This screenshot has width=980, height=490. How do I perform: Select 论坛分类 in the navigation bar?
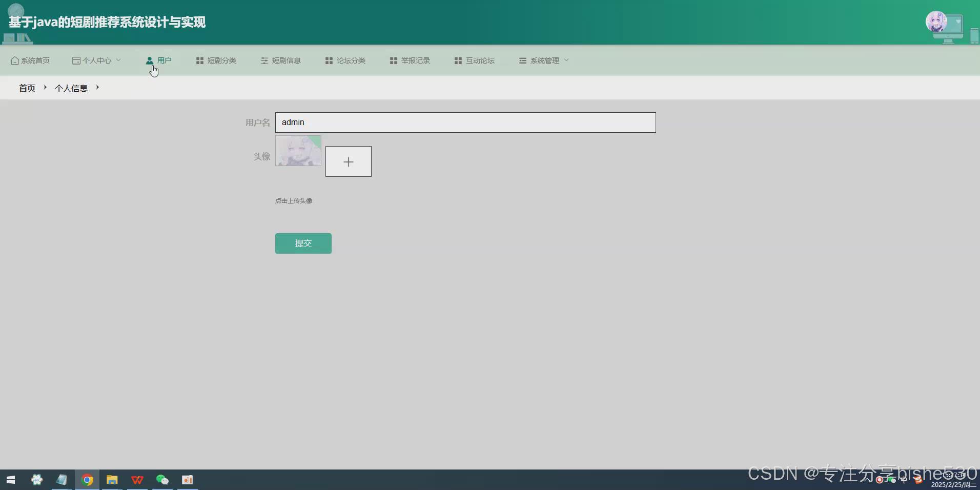pos(345,60)
